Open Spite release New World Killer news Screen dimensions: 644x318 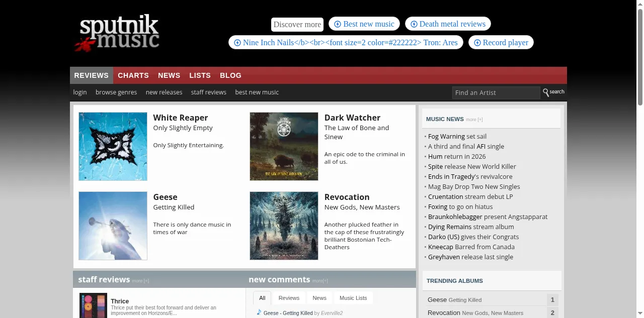coord(472,166)
